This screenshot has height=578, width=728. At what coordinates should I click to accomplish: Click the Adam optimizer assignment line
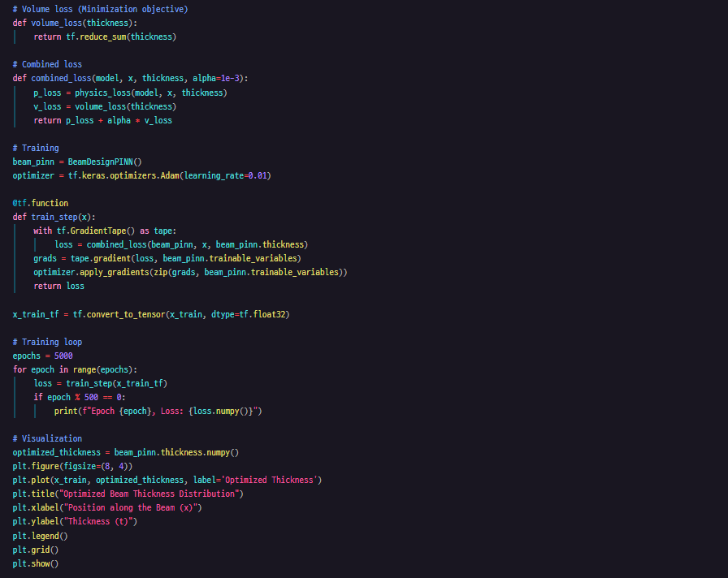(141, 176)
